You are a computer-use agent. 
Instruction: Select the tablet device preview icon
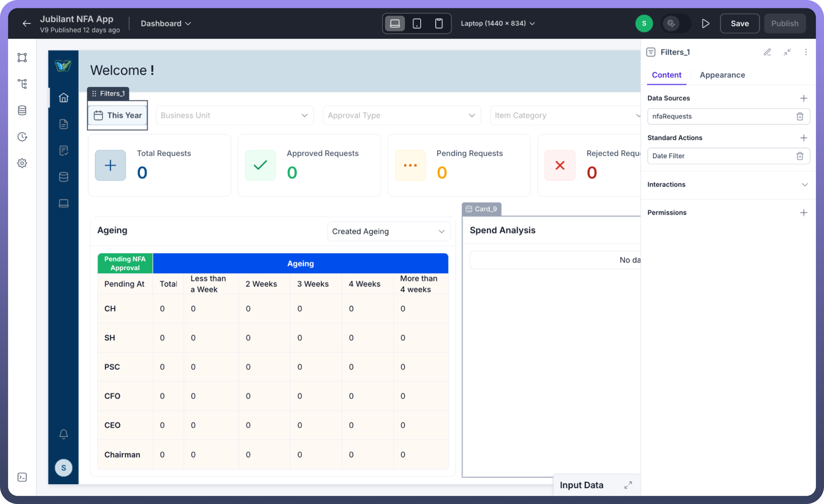(417, 23)
